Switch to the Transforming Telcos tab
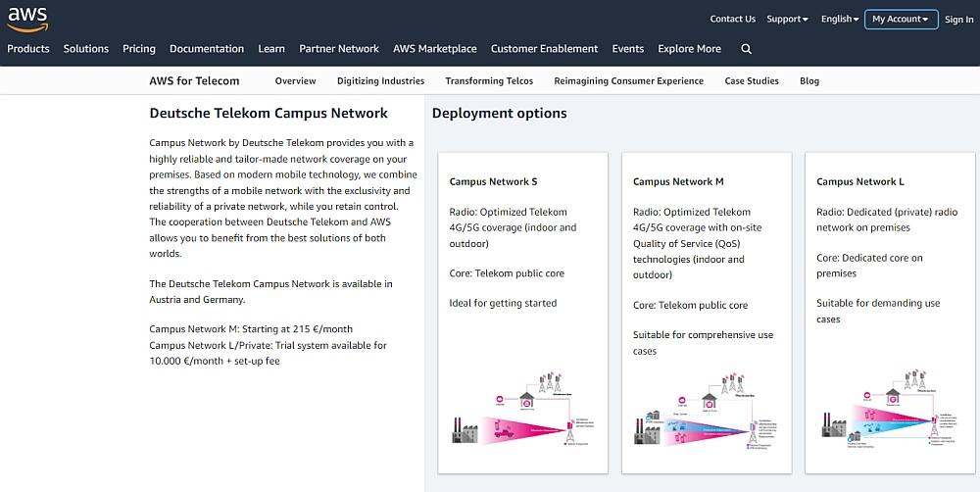The image size is (980, 492). 489,80
